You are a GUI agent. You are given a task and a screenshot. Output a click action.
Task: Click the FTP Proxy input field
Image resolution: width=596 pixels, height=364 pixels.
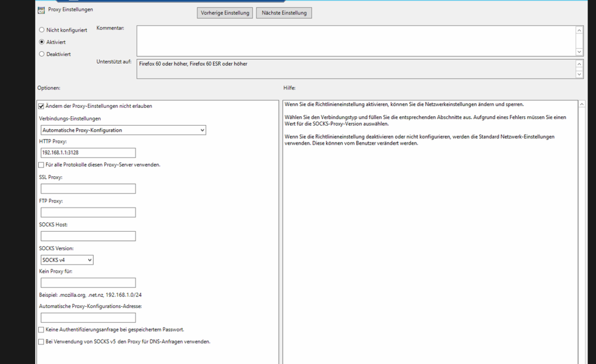click(88, 213)
